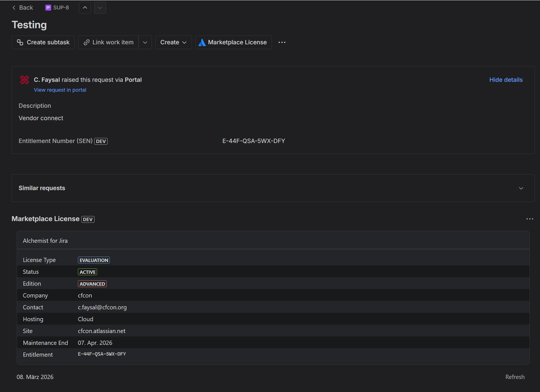Open more actions menu in the toolbar
The height and width of the screenshot is (392, 540).
[282, 42]
